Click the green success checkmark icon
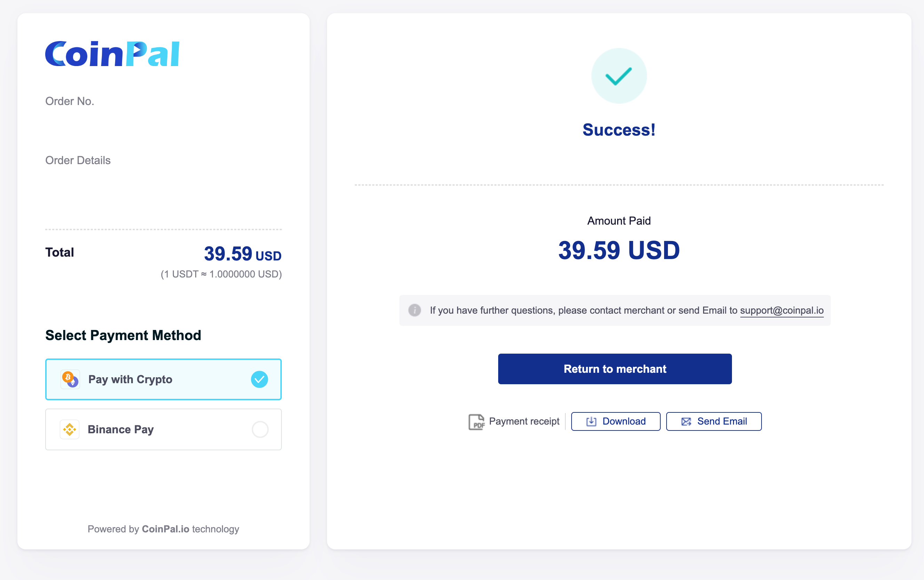Viewport: 924px width, 580px height. 619,76
